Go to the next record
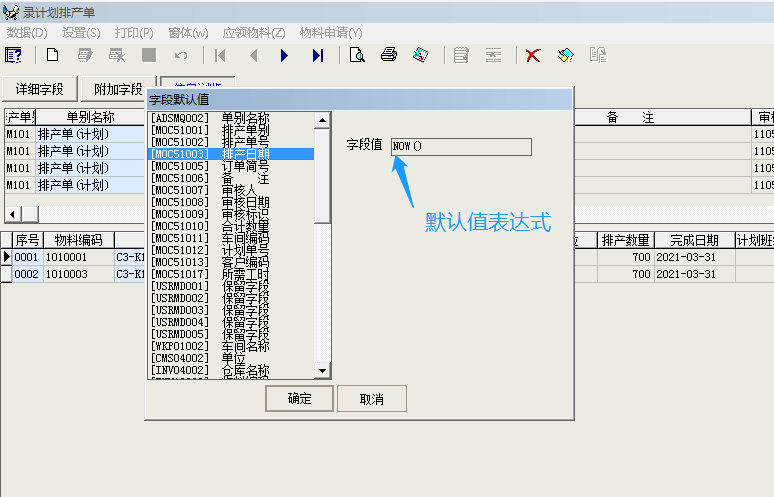 [285, 55]
